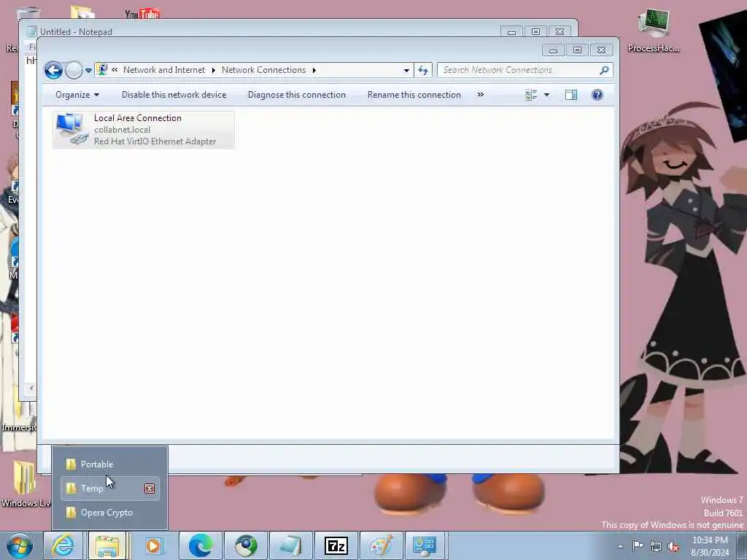The width and height of the screenshot is (747, 560).
Task: Minimize the Untitled - Notepad window
Action: (x=511, y=32)
